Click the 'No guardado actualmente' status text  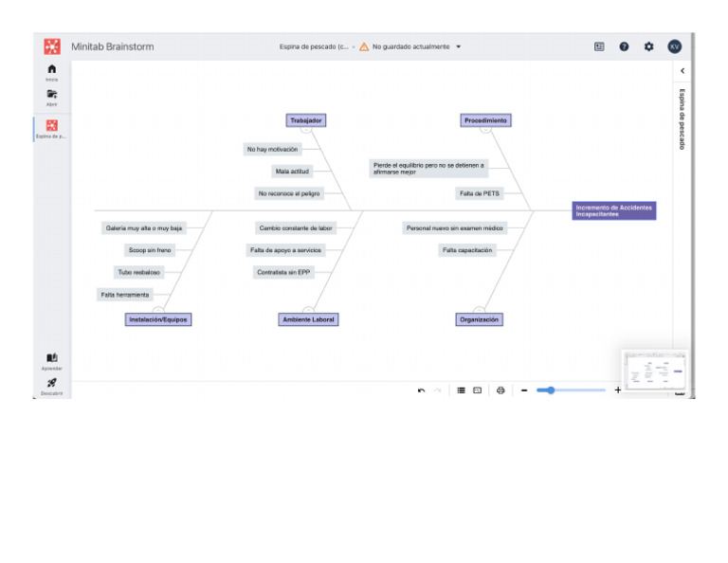point(410,46)
